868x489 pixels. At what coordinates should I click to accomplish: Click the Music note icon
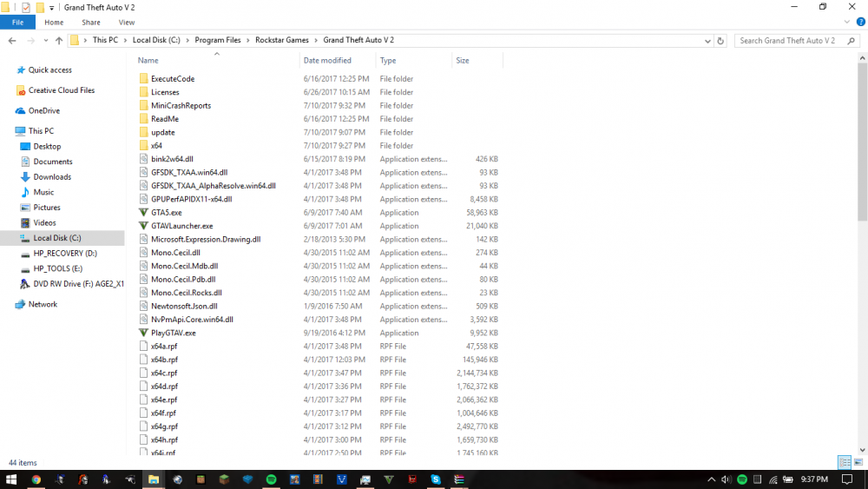point(25,192)
